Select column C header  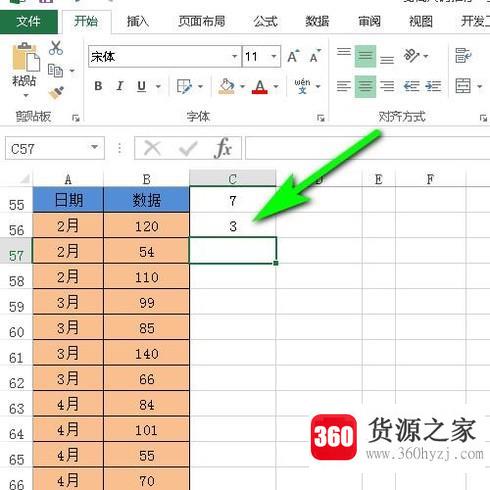[233, 179]
